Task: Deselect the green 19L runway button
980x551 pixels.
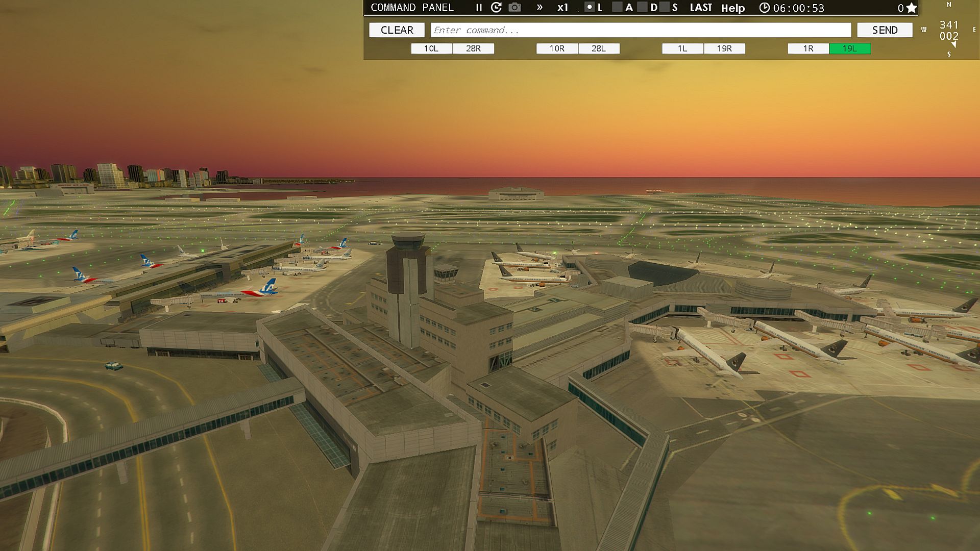Action: pyautogui.click(x=850, y=48)
